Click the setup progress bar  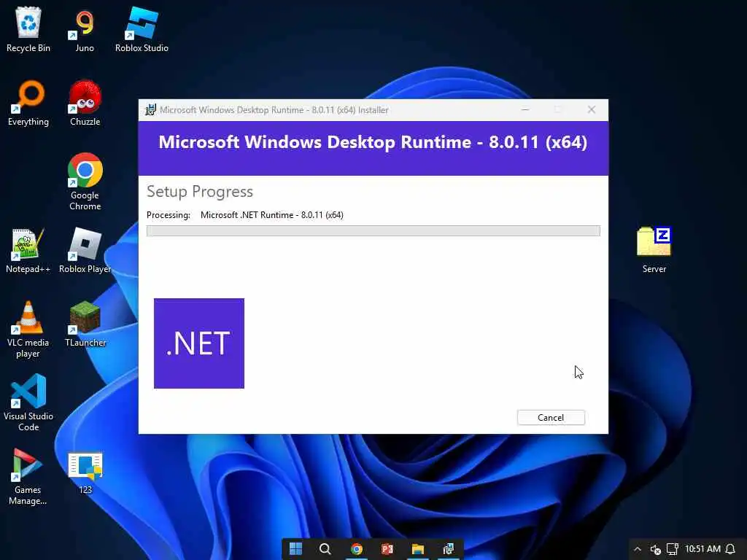click(x=373, y=231)
